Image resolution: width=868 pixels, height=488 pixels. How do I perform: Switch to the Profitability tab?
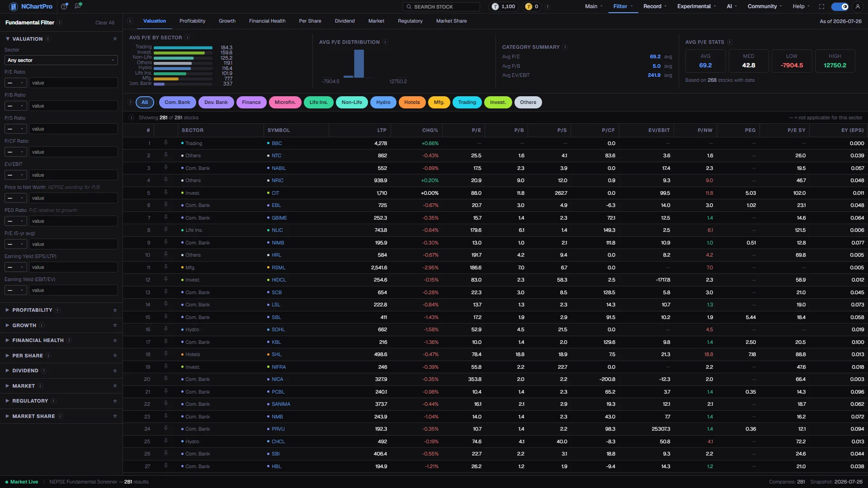coord(192,21)
